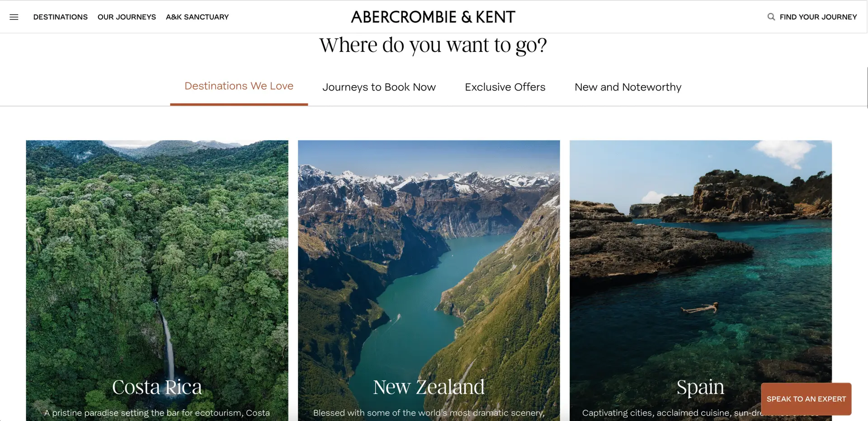Open the New and Noteworthy tab
The image size is (868, 421).
(x=627, y=87)
